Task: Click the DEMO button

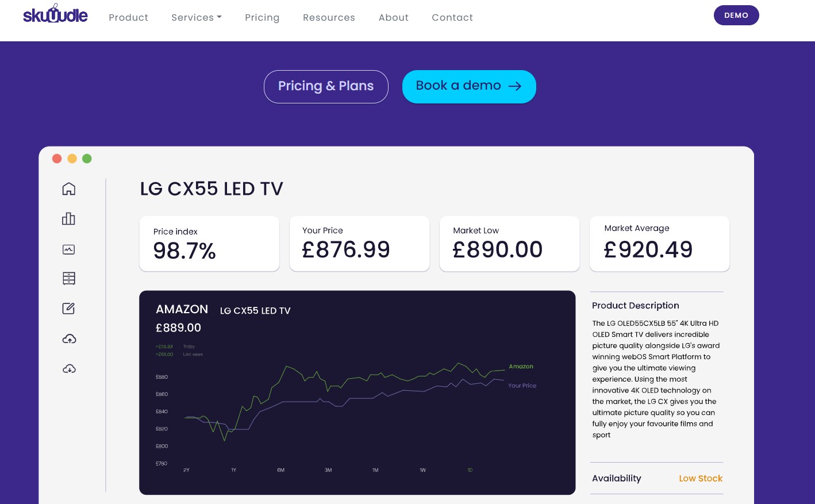Action: [736, 15]
